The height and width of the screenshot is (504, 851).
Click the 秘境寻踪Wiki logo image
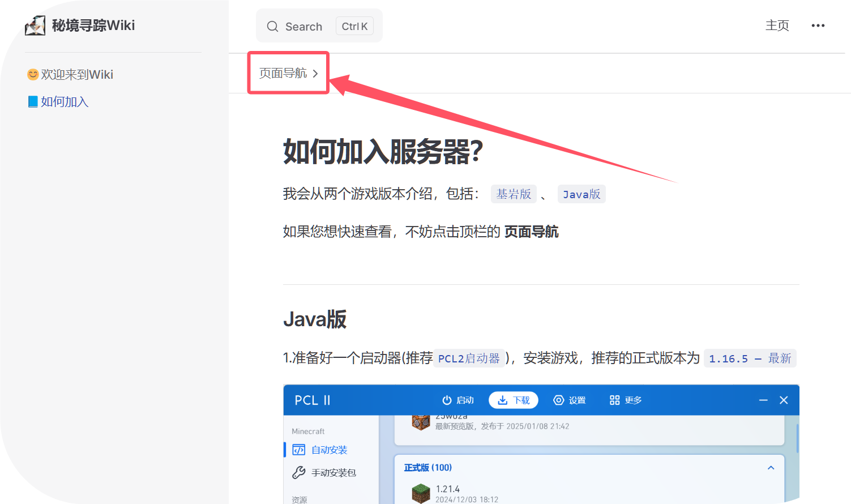click(x=35, y=25)
